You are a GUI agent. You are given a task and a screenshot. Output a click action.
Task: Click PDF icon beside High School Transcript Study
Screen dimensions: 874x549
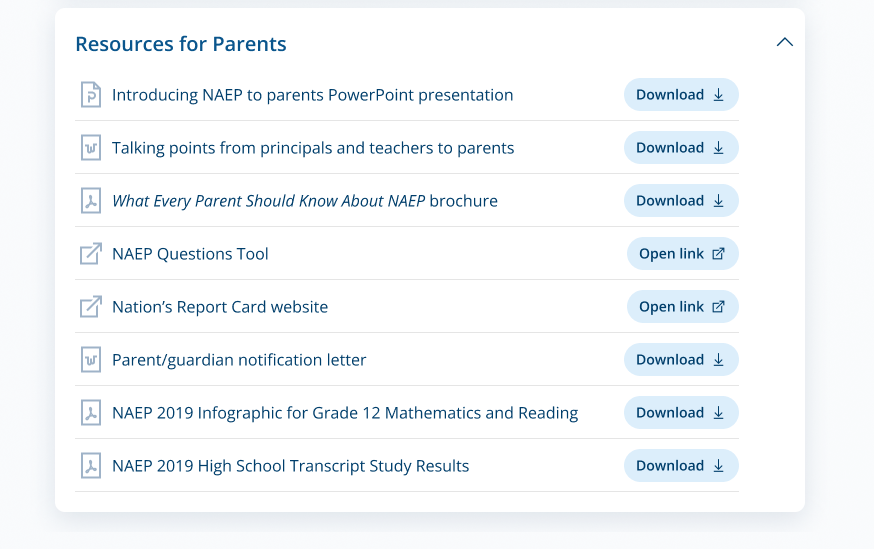(91, 466)
